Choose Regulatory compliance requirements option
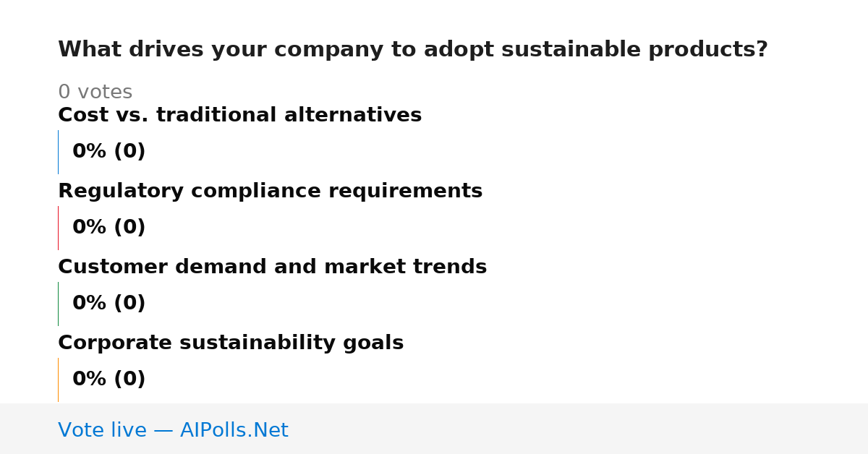Screen dimensions: 868x454 click(x=270, y=192)
